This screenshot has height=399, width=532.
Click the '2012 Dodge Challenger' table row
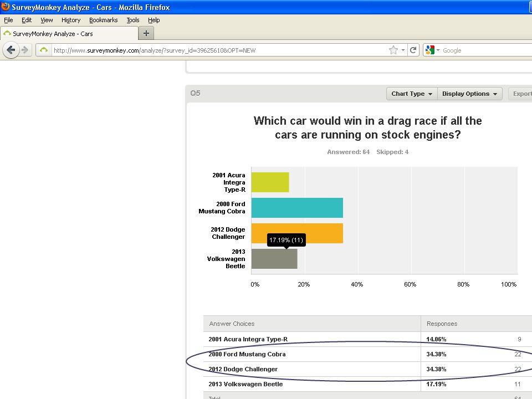(x=368, y=369)
